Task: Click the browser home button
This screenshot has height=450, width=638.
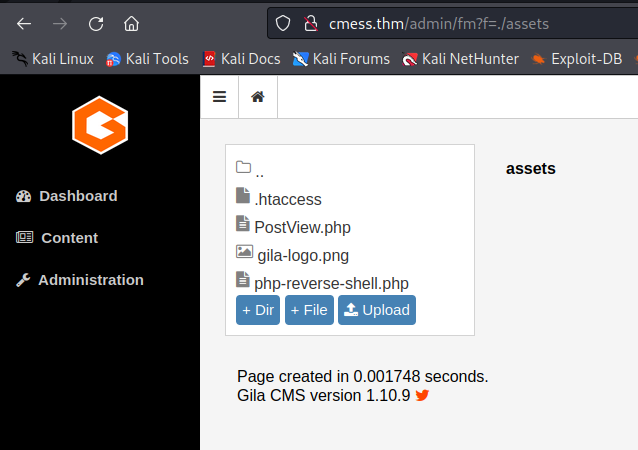Action: (131, 23)
